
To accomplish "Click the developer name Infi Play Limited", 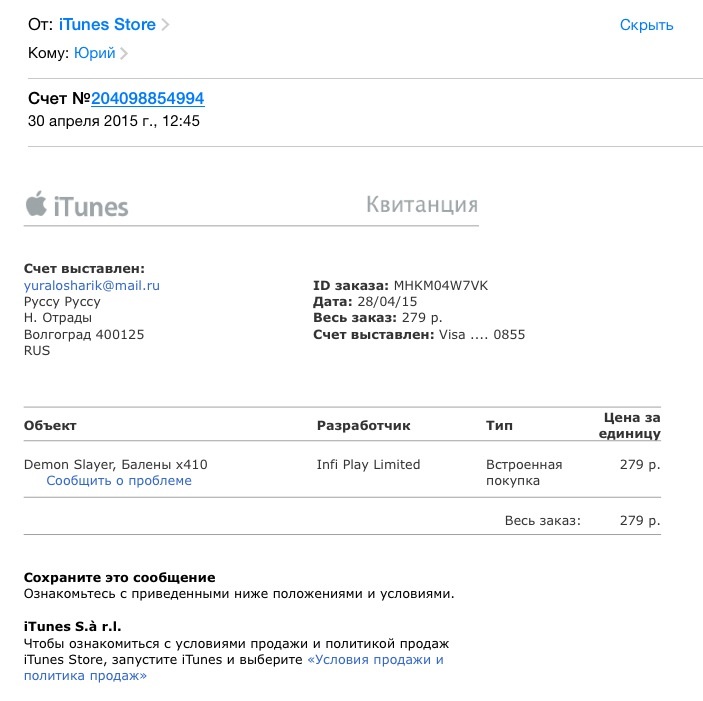I will 368,465.
